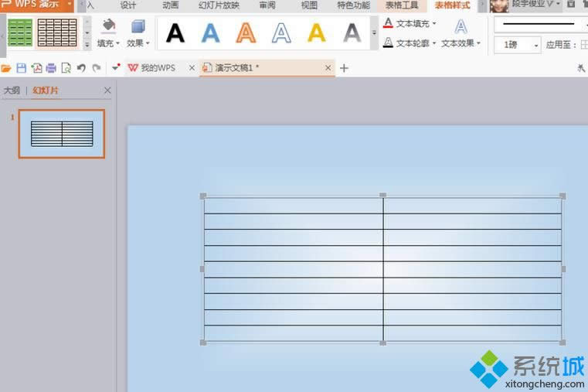
Task: Close the slide thumbnail pane
Action: pos(107,90)
